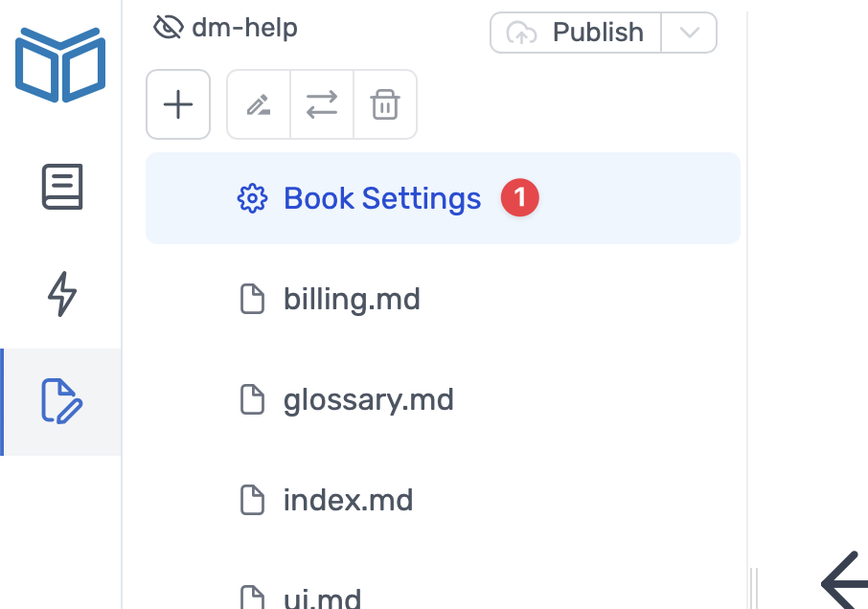Open index.md file
This screenshot has height=609, width=868.
(443, 500)
